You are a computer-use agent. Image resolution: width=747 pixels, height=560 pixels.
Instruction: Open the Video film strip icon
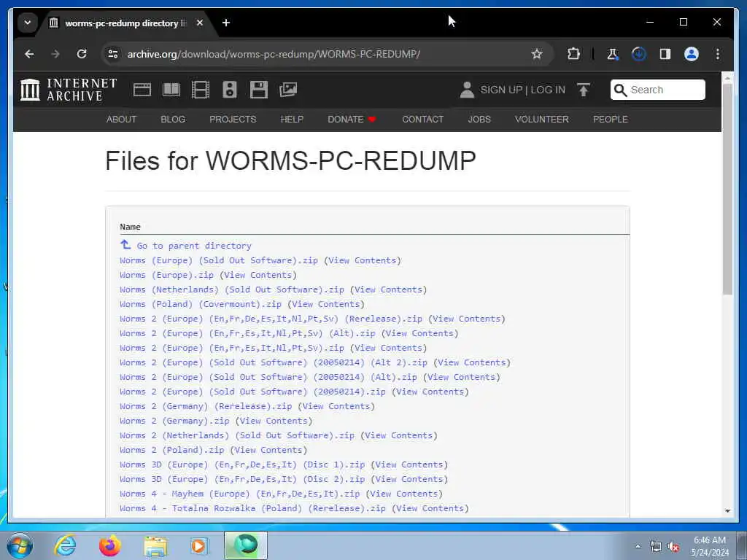pos(200,90)
